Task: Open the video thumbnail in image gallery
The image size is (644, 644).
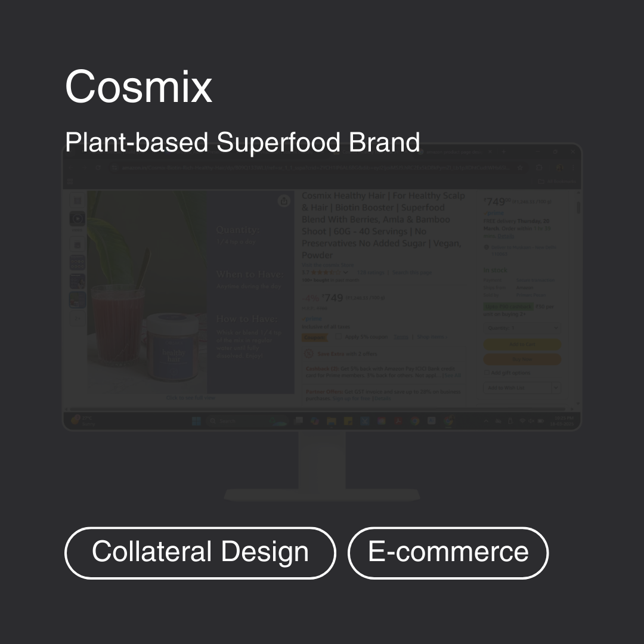Action: [77, 219]
